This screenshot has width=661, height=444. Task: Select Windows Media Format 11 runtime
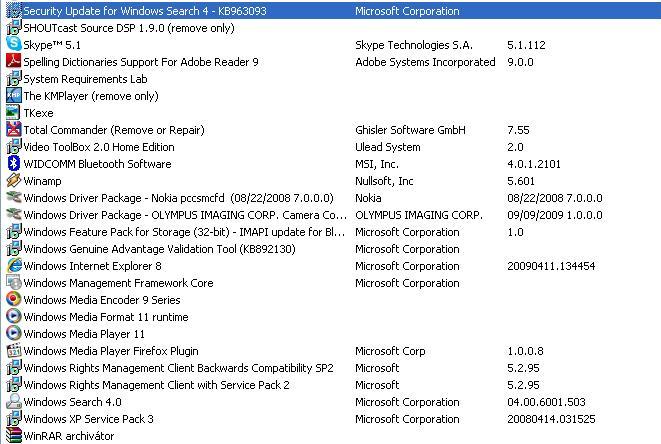[106, 317]
